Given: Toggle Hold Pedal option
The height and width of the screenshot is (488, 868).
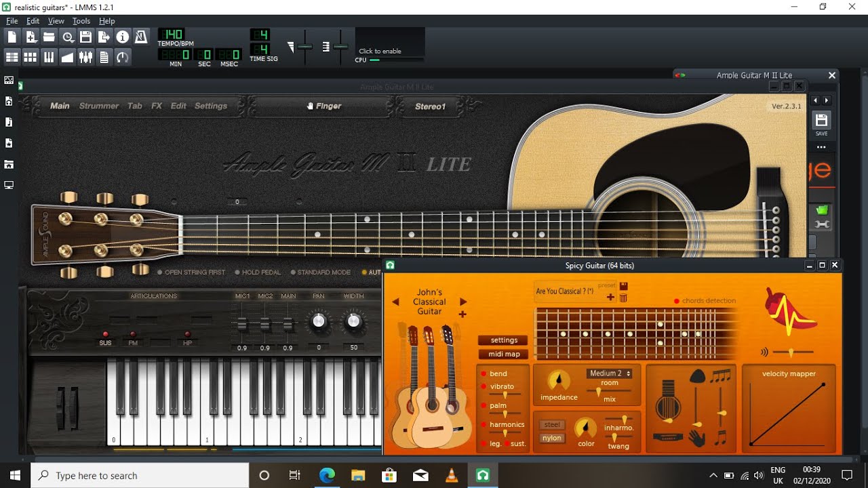Looking at the screenshot, I should 258,272.
